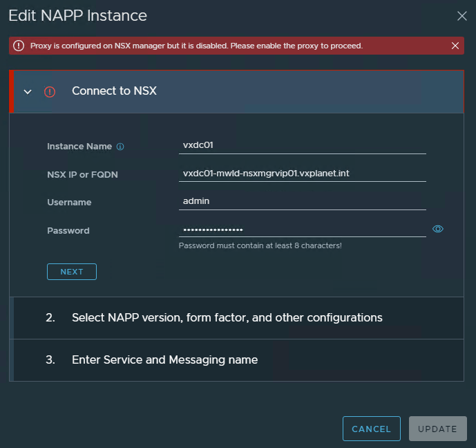476x448 pixels.
Task: Click the proxy disabled error message text
Action: coord(196,46)
